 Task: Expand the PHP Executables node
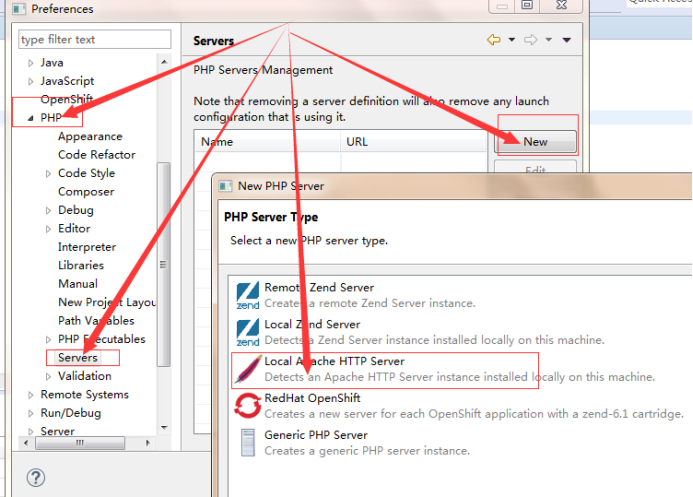click(48, 339)
